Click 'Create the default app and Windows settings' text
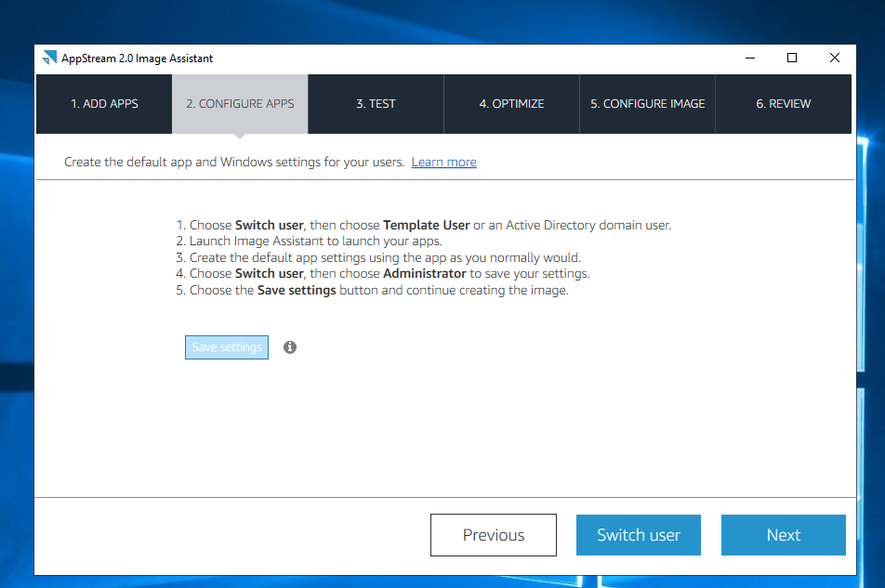885x588 pixels. (234, 163)
